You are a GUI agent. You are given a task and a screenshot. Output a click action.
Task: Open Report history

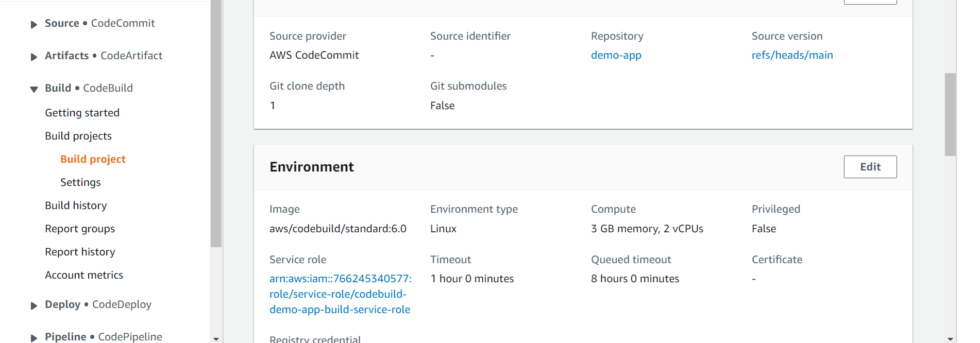pos(80,252)
